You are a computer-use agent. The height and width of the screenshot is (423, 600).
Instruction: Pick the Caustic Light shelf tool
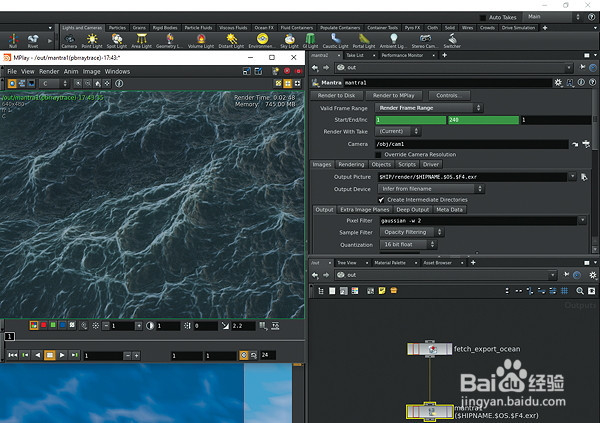(336, 39)
